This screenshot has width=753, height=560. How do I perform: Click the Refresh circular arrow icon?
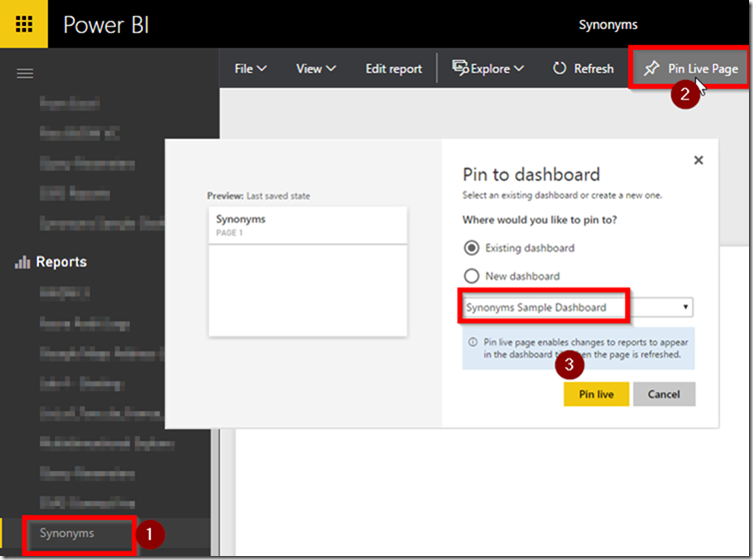tap(559, 69)
